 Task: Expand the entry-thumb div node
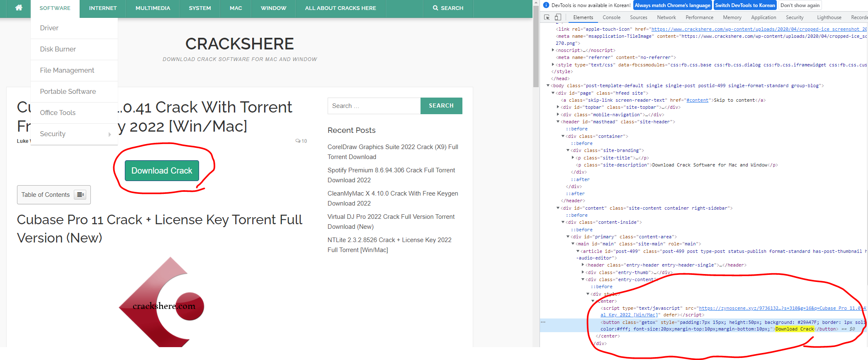583,272
